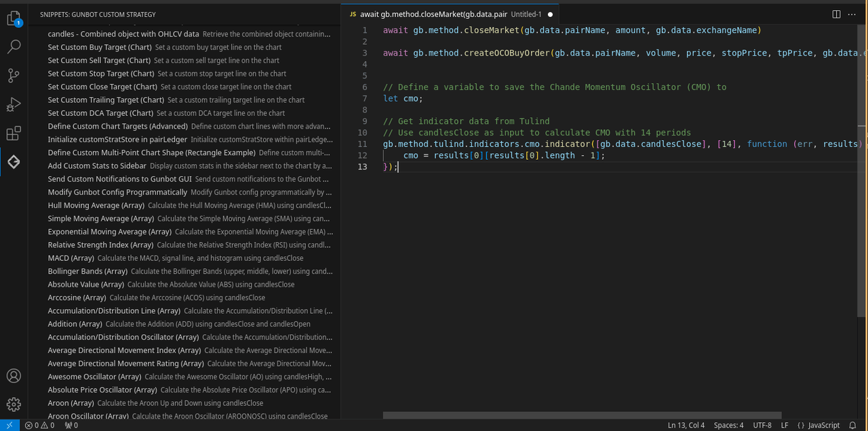Select 'Bollinger Bands (Array)' snippet
Viewport: 868px width, 431px height.
pos(184,271)
